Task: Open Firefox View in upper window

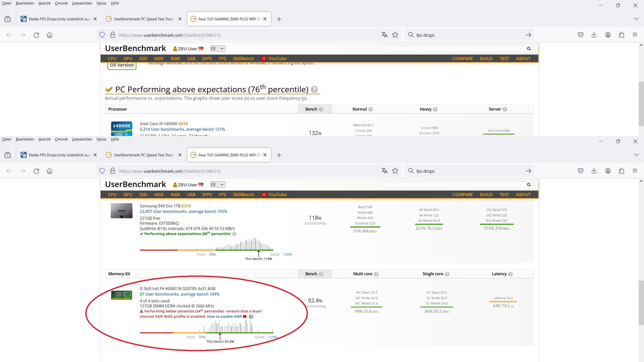Action: pos(8,19)
